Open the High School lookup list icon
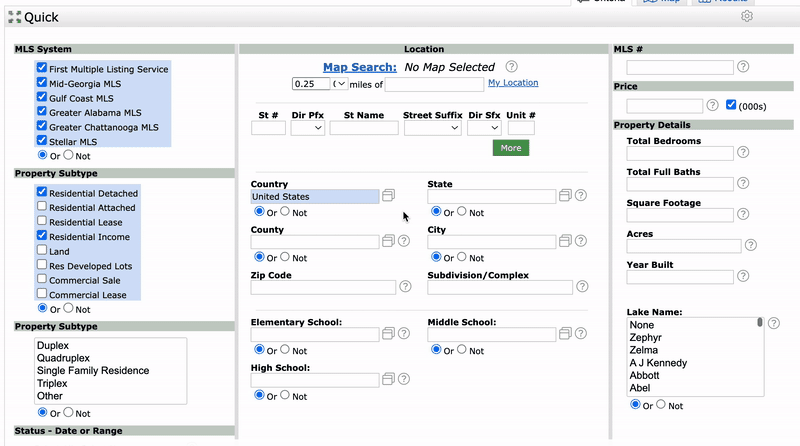 [x=388, y=379]
